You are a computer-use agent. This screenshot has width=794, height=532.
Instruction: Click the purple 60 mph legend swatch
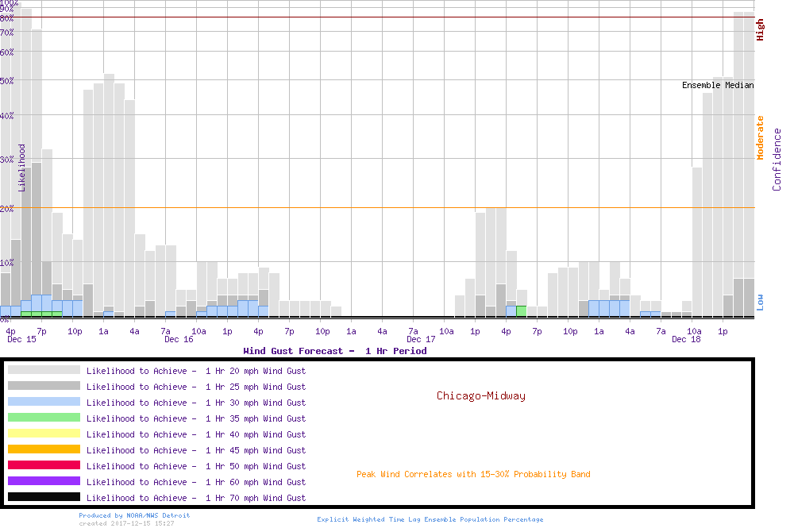coord(44,481)
